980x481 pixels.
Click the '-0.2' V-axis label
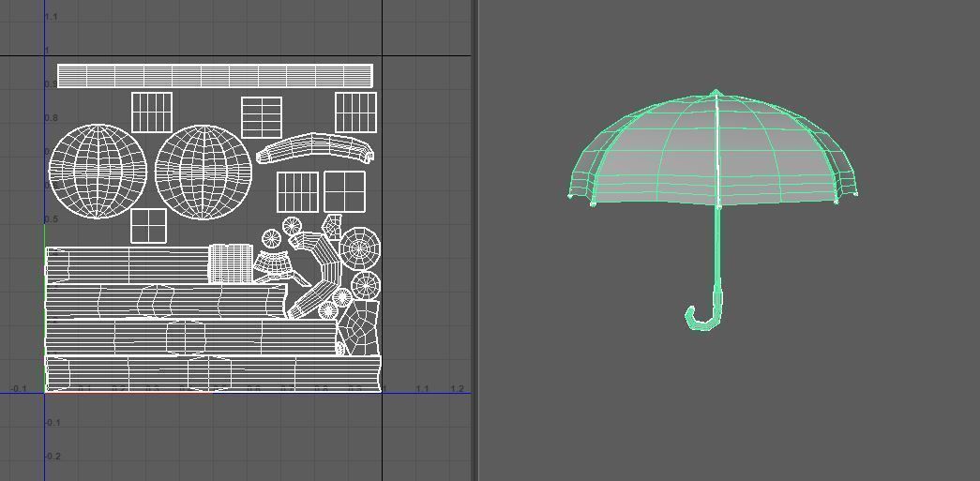53,456
